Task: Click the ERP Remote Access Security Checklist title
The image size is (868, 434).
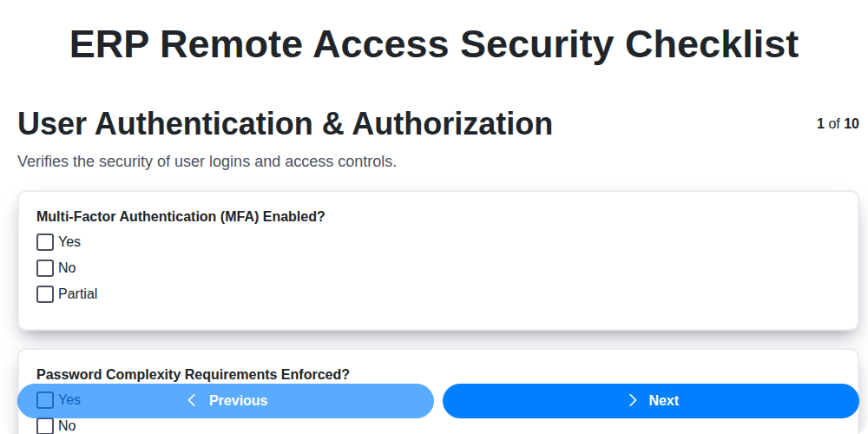Action: tap(434, 43)
